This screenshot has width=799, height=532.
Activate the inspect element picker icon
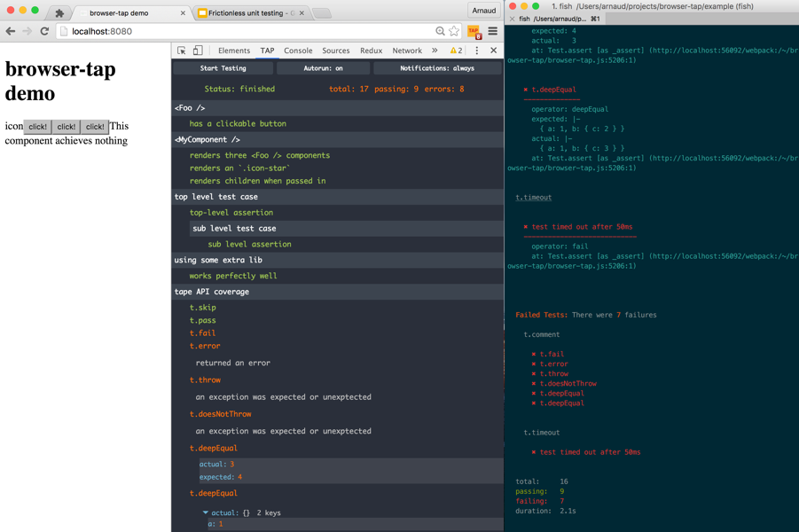(x=183, y=51)
